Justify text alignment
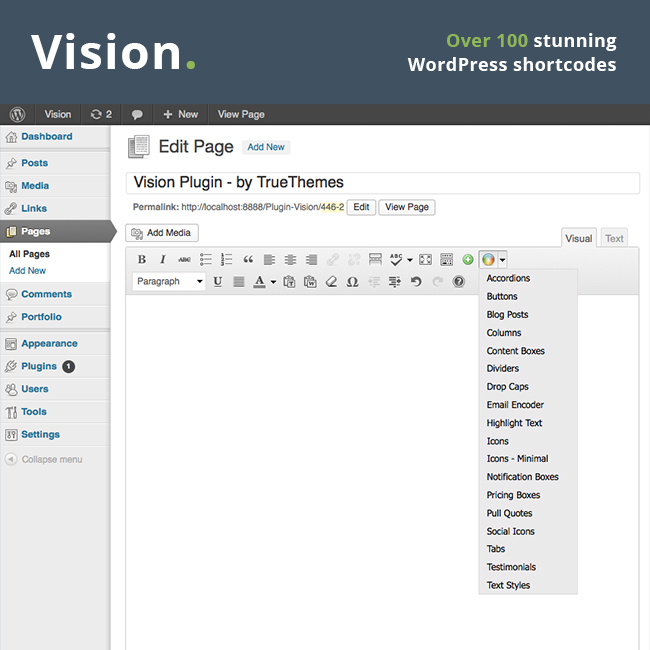Screen dimensions: 650x650 (x=239, y=281)
